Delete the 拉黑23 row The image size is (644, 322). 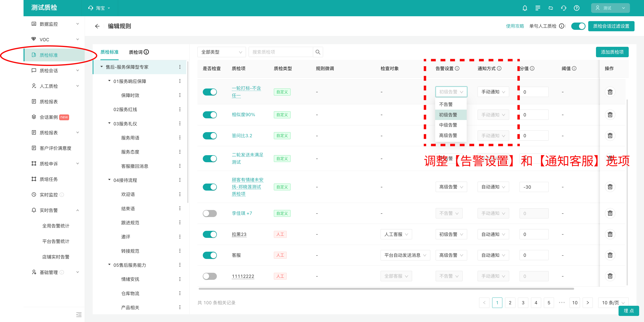610,234
